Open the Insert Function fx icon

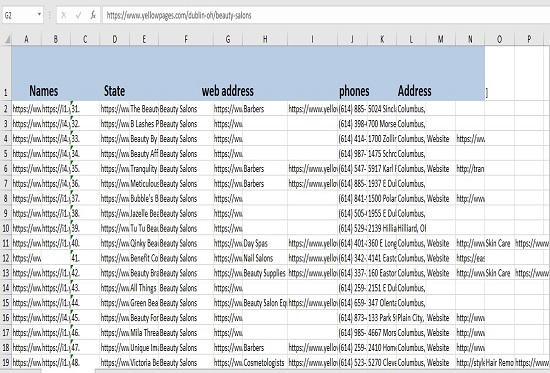point(93,15)
